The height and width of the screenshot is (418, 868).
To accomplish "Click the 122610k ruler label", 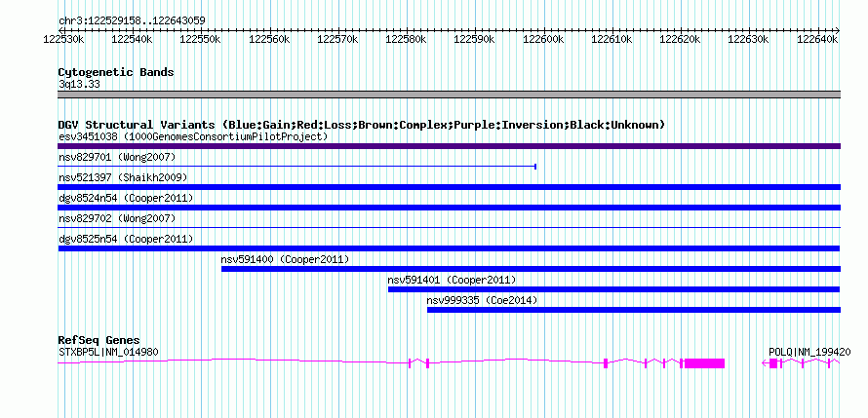I will (612, 39).
